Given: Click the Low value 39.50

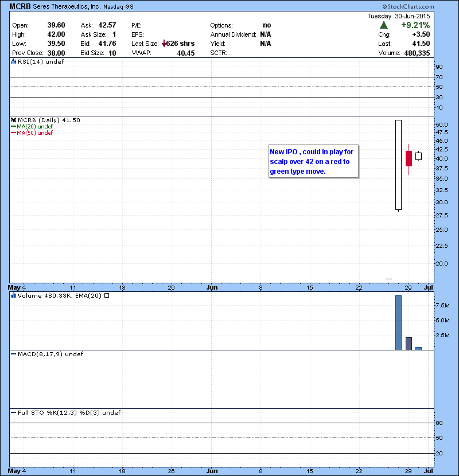Looking at the screenshot, I should [56, 44].
